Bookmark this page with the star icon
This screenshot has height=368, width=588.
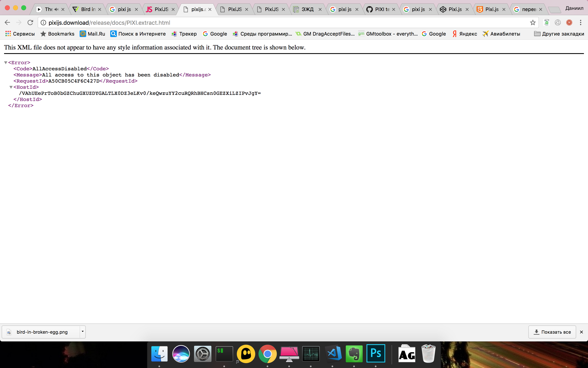click(x=533, y=23)
